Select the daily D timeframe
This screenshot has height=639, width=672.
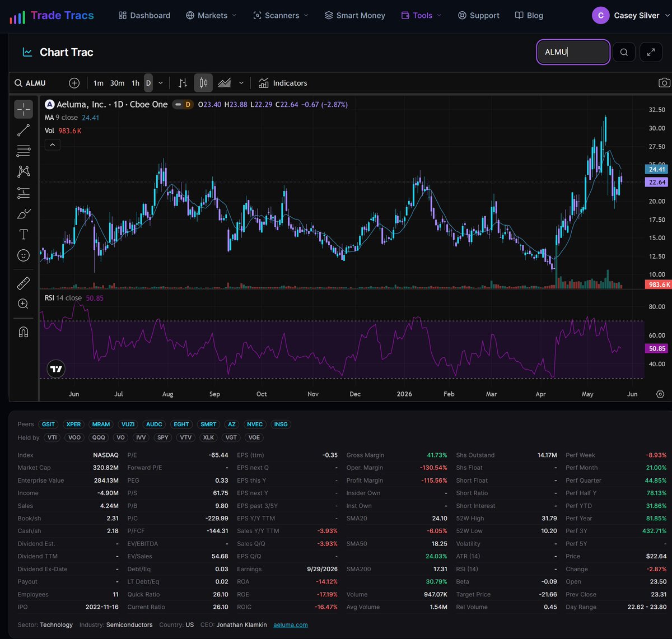148,83
